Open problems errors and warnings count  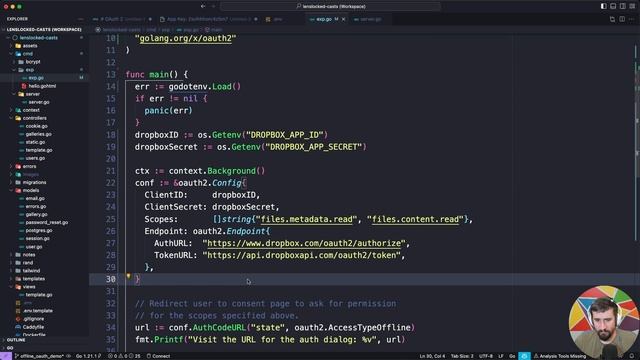(124, 356)
